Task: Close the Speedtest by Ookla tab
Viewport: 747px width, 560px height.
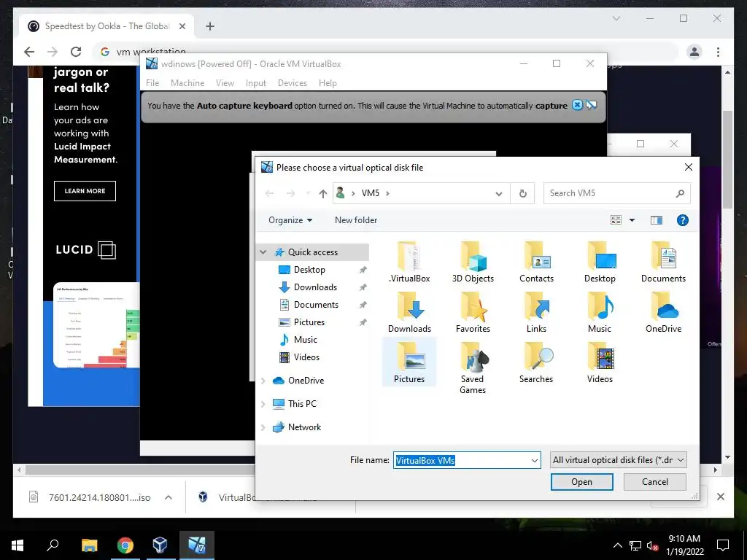Action: [182, 26]
